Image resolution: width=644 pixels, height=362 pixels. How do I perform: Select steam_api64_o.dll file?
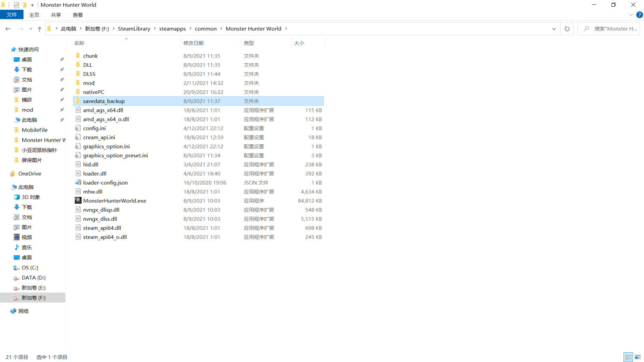pos(105,237)
